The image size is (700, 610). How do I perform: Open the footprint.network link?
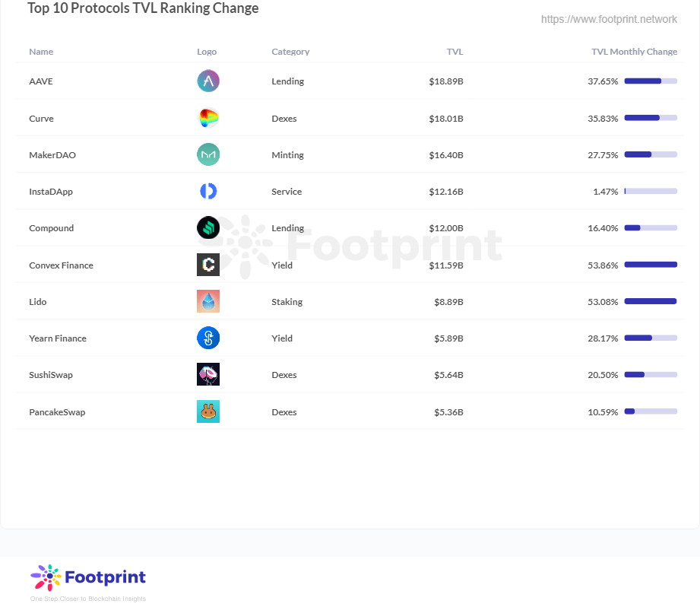(609, 19)
